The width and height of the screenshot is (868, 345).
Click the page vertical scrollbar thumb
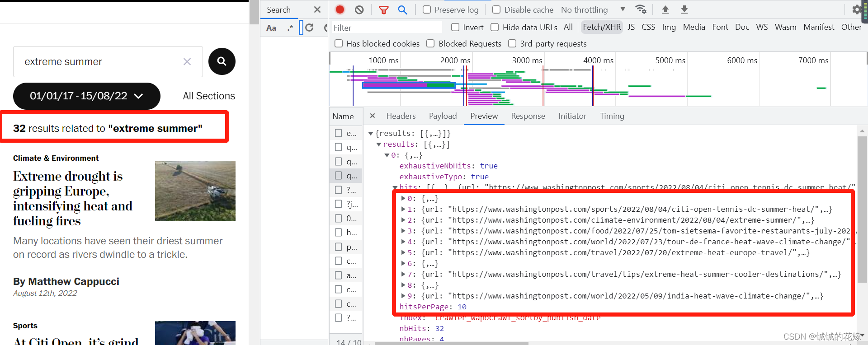point(255,12)
